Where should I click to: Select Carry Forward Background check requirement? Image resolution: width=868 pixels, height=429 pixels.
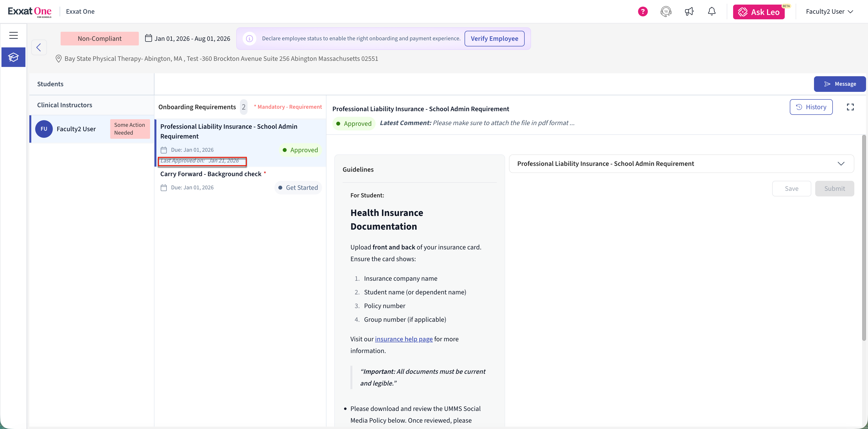pyautogui.click(x=211, y=174)
